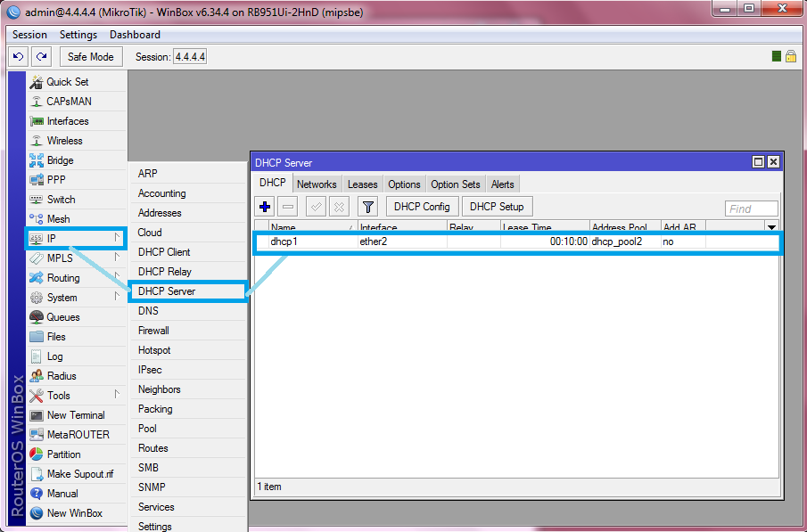Open Log from sidebar
This screenshot has height=532, width=807.
[76, 356]
